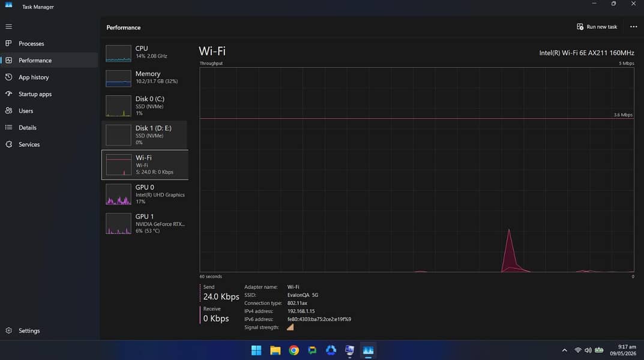
Task: Click the Throughput label above graph
Action: (211, 63)
